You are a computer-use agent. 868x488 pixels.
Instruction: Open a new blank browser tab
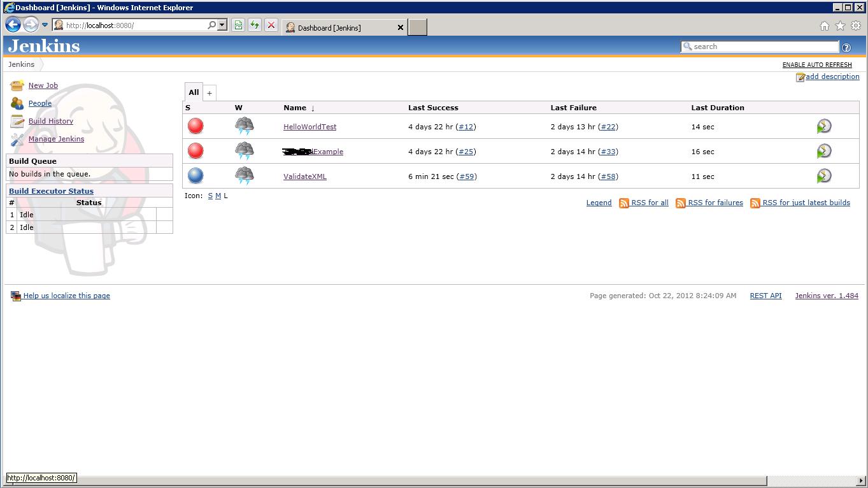click(x=417, y=27)
